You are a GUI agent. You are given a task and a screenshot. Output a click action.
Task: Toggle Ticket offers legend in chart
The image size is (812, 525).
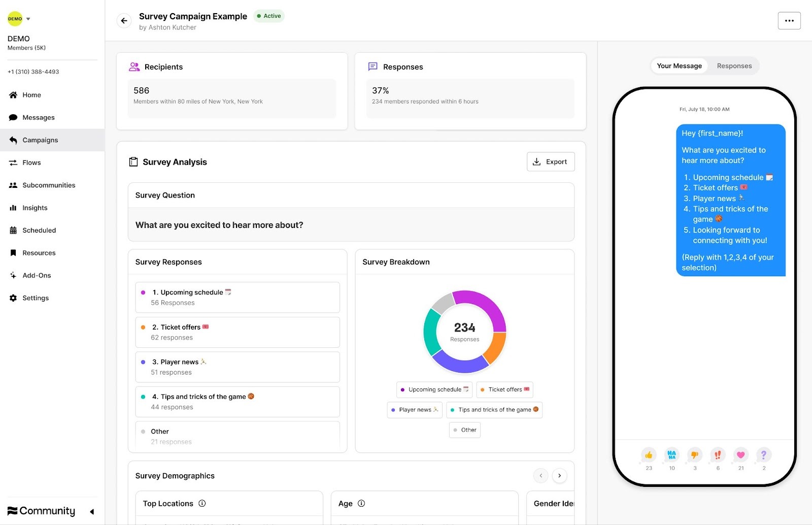coord(505,390)
